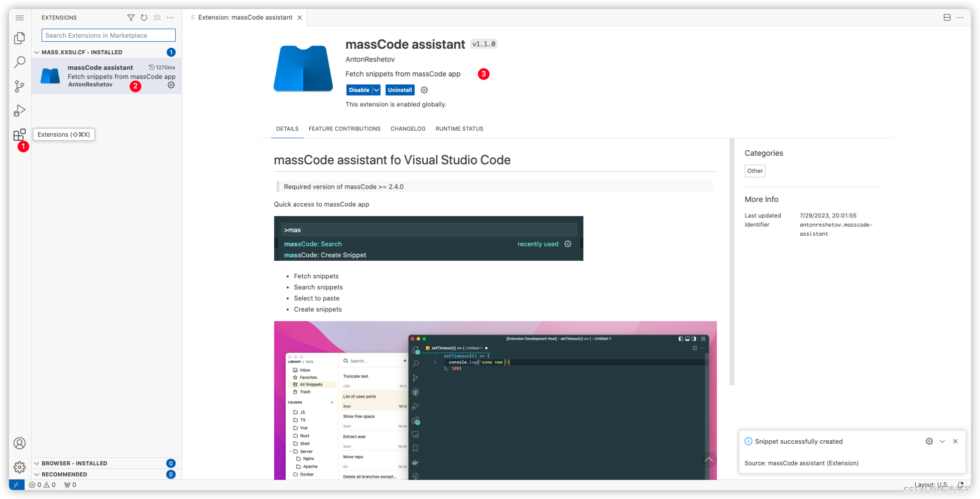
Task: Switch to the CHANGELOG tab
Action: tap(408, 129)
